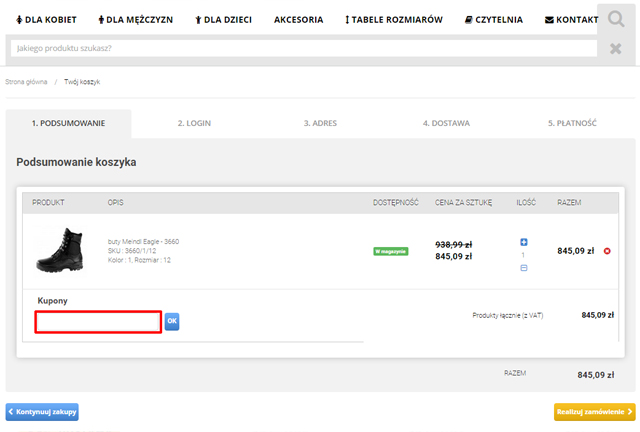Screen dimensions: 640x432
Task: Open the AKCESORIA menu
Action: click(x=298, y=20)
